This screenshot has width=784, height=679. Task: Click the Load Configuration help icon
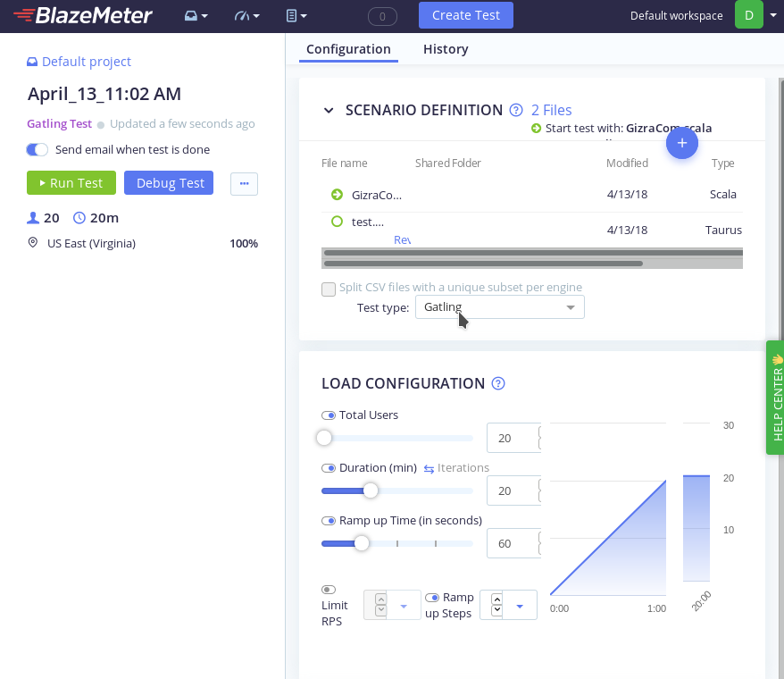498,384
